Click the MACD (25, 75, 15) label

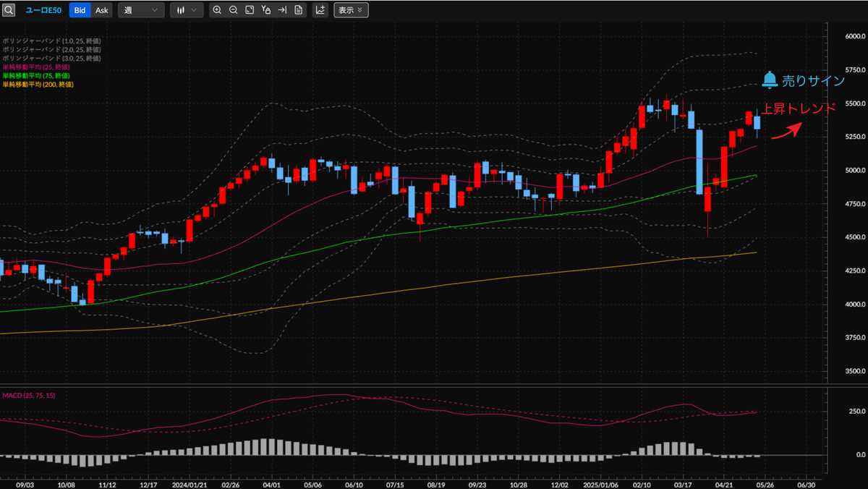tap(27, 396)
